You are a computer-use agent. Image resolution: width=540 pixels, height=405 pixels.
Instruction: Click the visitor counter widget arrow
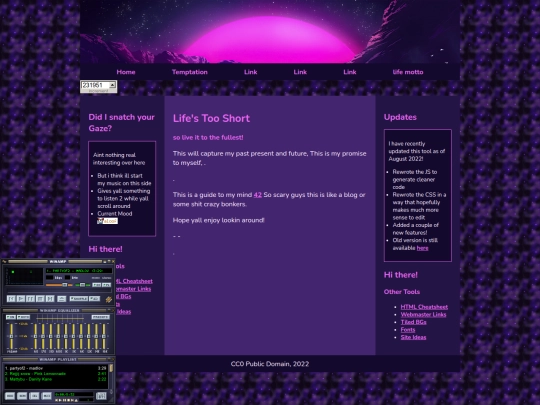click(x=113, y=85)
